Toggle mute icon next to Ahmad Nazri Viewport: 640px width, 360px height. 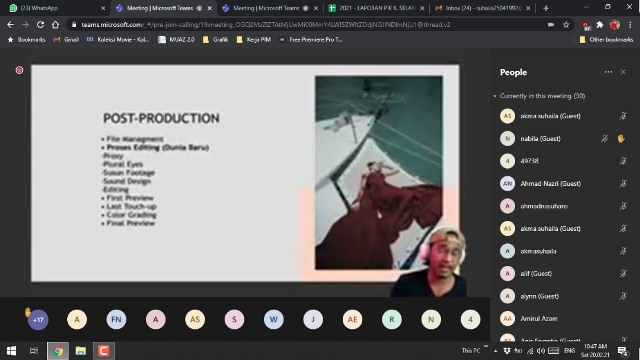click(x=623, y=184)
